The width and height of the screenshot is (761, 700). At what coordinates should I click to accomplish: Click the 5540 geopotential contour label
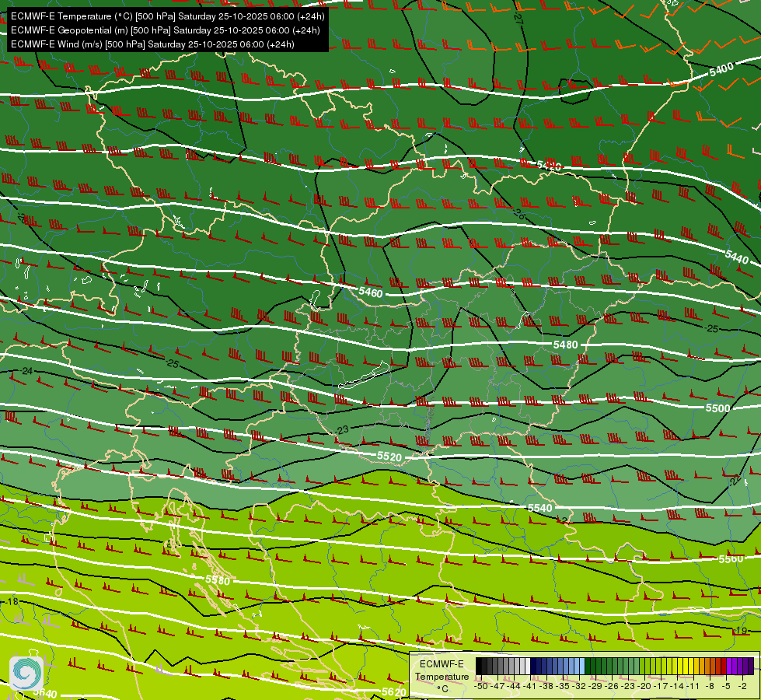[539, 508]
